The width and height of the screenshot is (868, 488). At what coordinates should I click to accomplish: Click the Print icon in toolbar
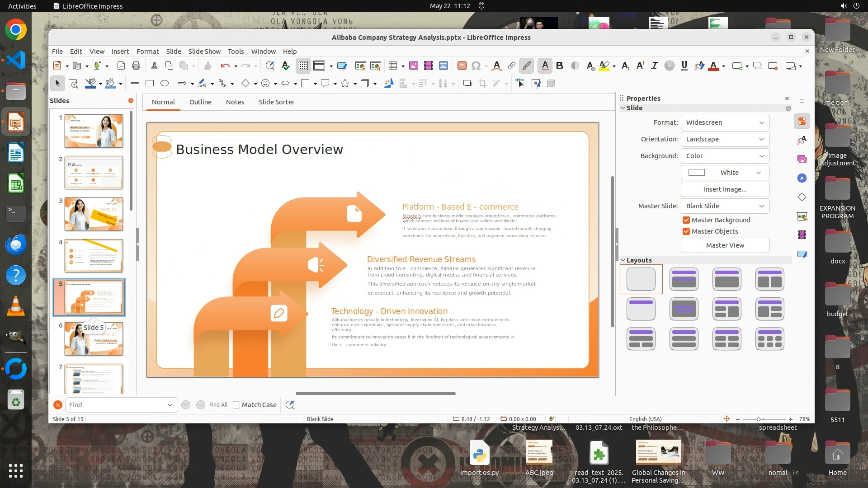pos(136,66)
